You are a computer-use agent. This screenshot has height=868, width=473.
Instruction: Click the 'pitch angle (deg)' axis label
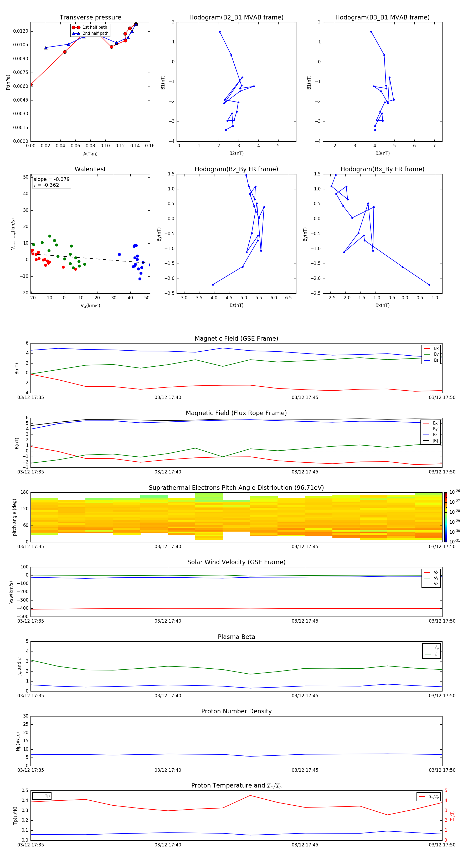[14, 517]
